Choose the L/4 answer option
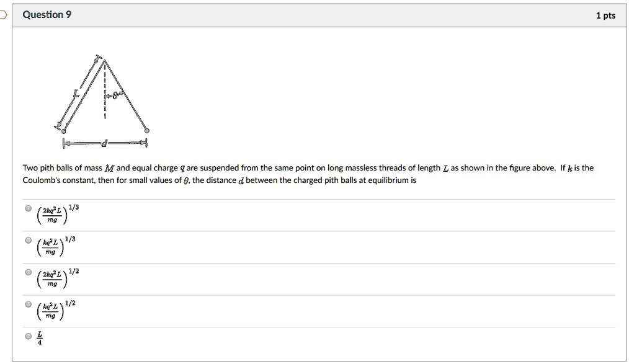Screen dimensions: 629x364 (28, 335)
